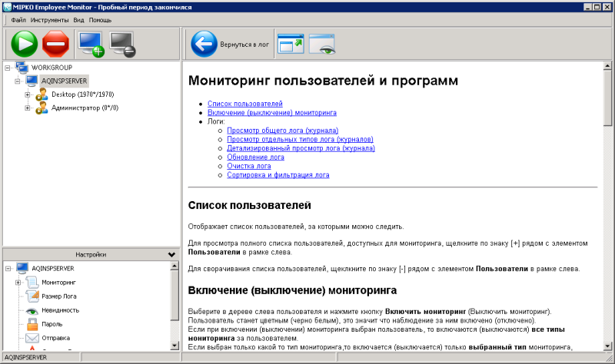Click the Мониторинг settings icon

pos(32,282)
